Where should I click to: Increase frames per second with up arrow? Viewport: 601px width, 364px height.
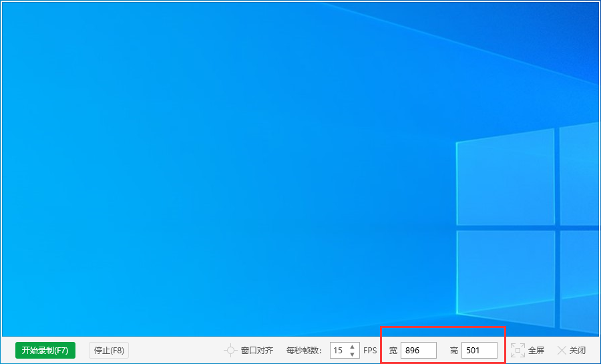(352, 347)
